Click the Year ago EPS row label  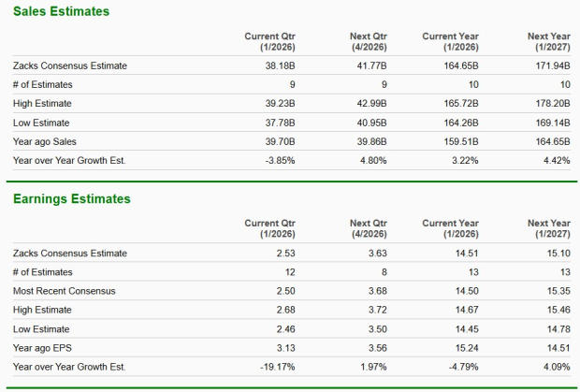[42, 347]
